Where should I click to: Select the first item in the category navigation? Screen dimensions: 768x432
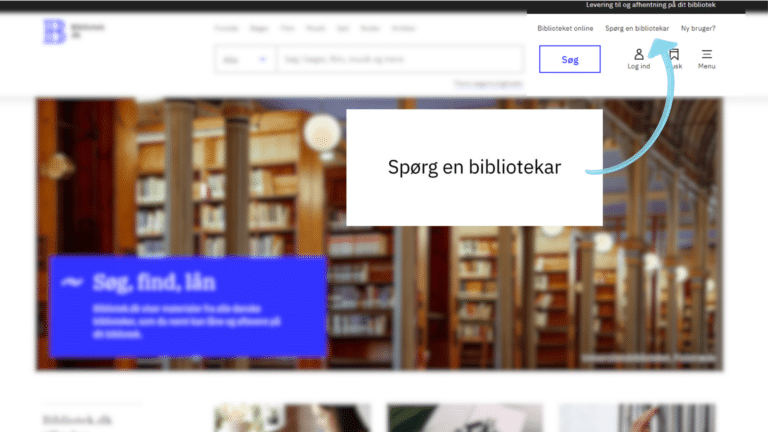[x=228, y=28]
